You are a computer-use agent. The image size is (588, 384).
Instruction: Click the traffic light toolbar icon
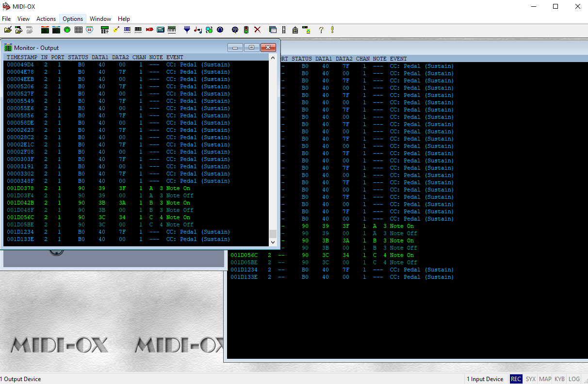point(246,30)
